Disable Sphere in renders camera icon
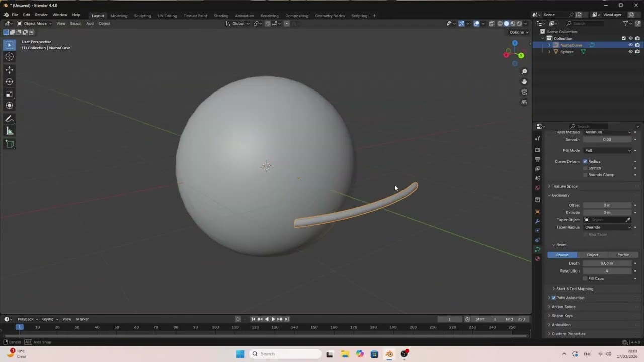 tap(637, 52)
